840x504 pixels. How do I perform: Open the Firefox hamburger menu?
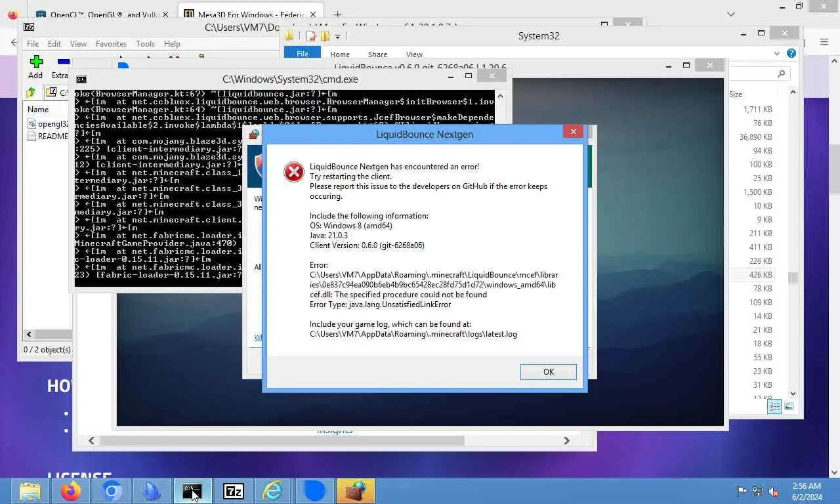point(824,42)
